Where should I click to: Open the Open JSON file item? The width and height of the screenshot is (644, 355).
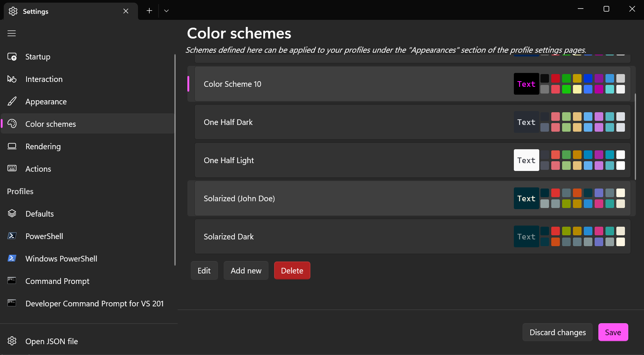coord(88,341)
